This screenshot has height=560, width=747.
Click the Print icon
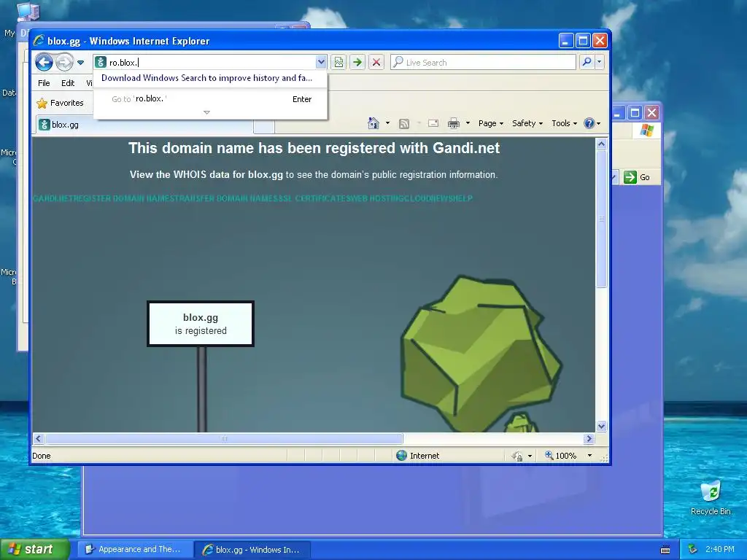[x=454, y=123]
